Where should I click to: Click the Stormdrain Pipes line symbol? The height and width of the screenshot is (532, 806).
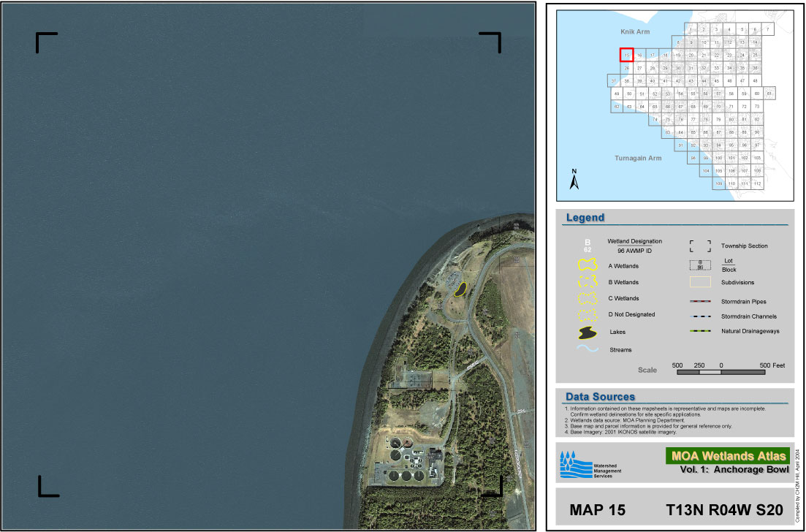click(x=699, y=301)
